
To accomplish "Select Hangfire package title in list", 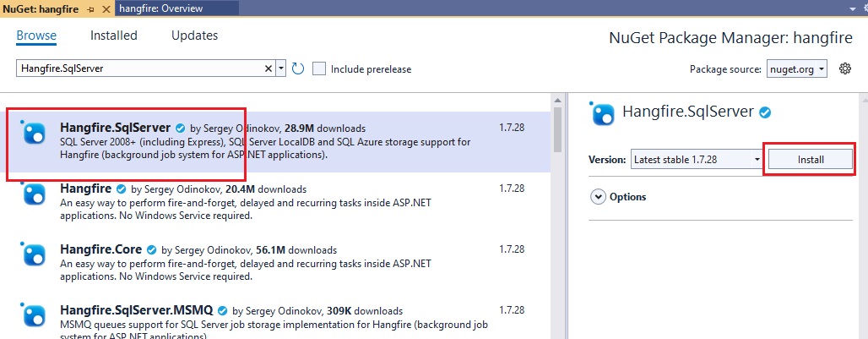I will [86, 189].
